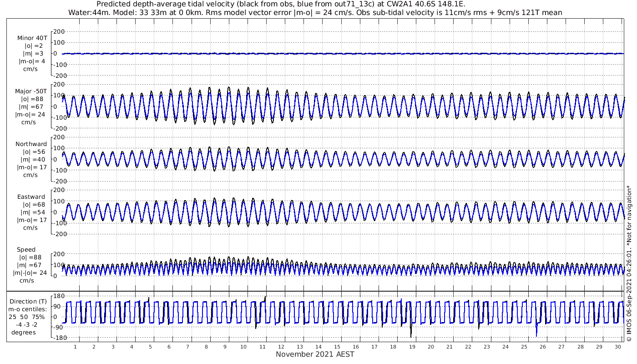Click day 25 tick label on time axis
The height and width of the screenshot is (364, 637).
pos(524,347)
